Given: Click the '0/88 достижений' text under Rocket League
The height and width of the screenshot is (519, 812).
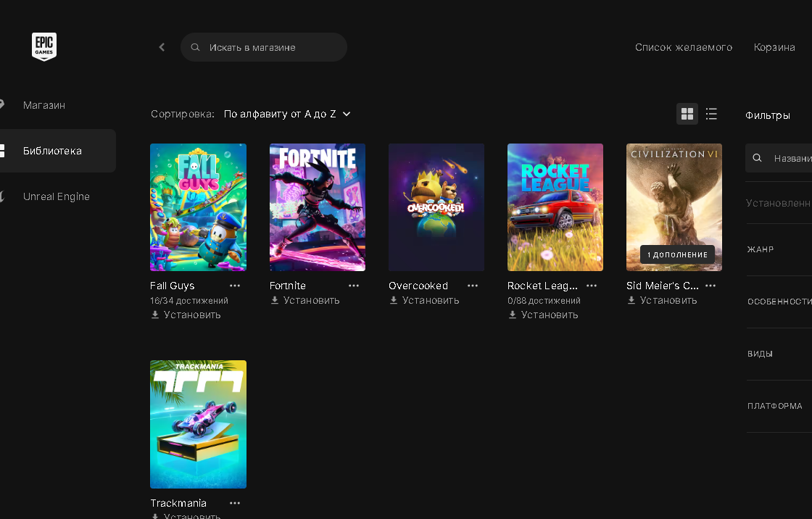Looking at the screenshot, I should point(544,300).
